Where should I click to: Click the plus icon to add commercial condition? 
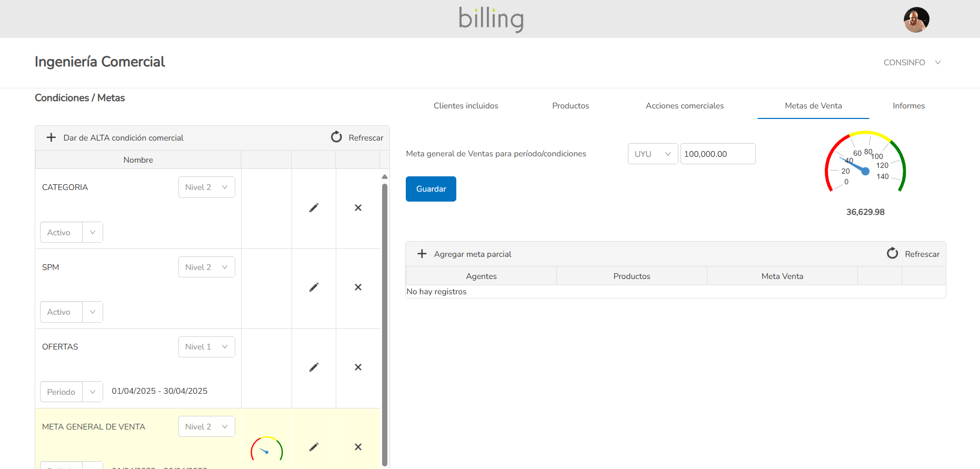(51, 137)
